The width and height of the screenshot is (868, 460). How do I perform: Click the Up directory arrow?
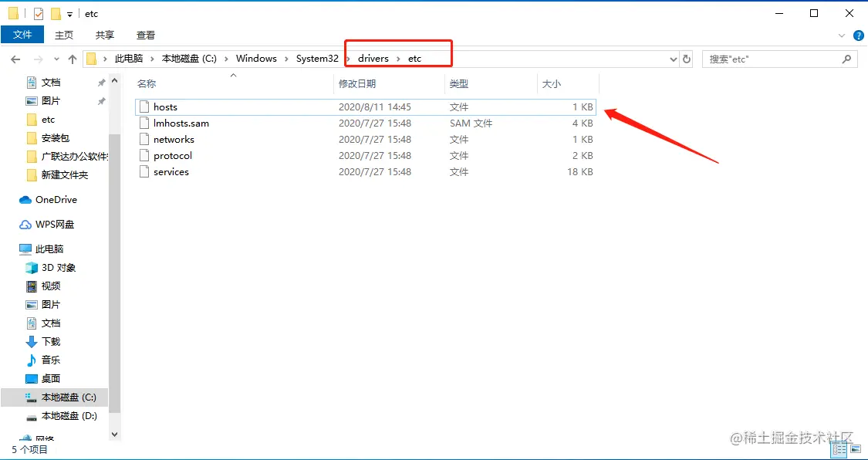(x=73, y=59)
